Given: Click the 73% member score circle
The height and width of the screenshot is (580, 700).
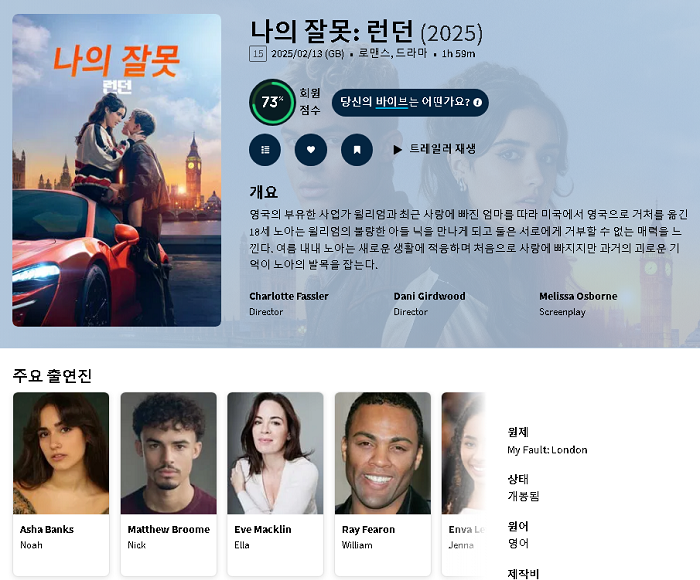Looking at the screenshot, I should click(x=272, y=102).
